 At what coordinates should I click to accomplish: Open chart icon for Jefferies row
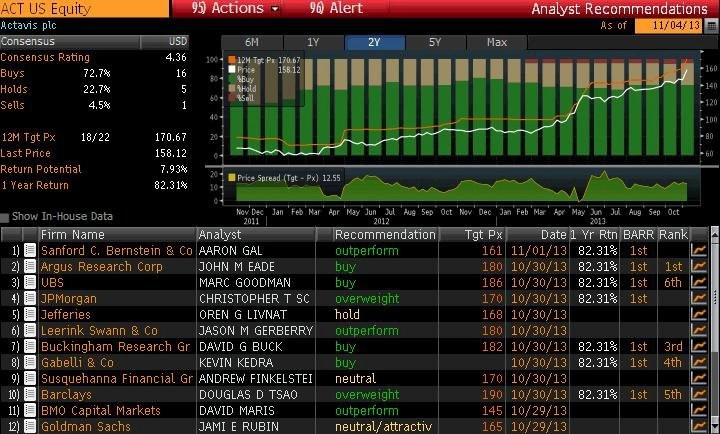click(x=698, y=315)
